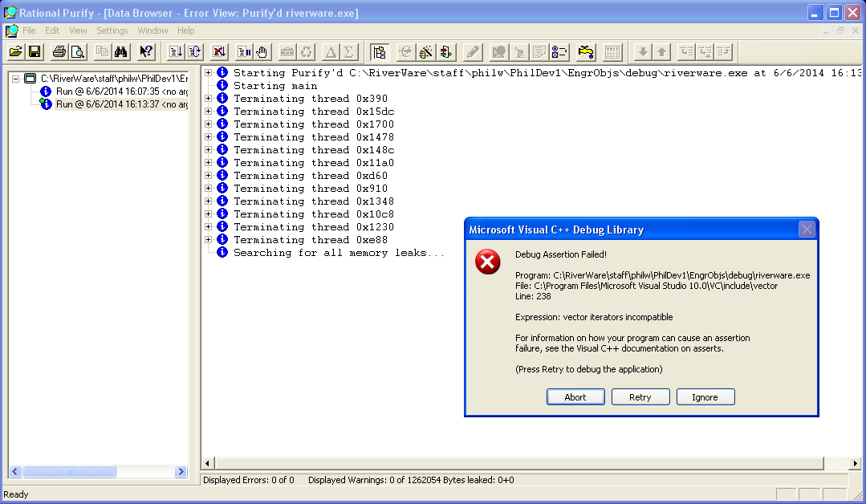Click the grayed recycle arrows icon

306,52
